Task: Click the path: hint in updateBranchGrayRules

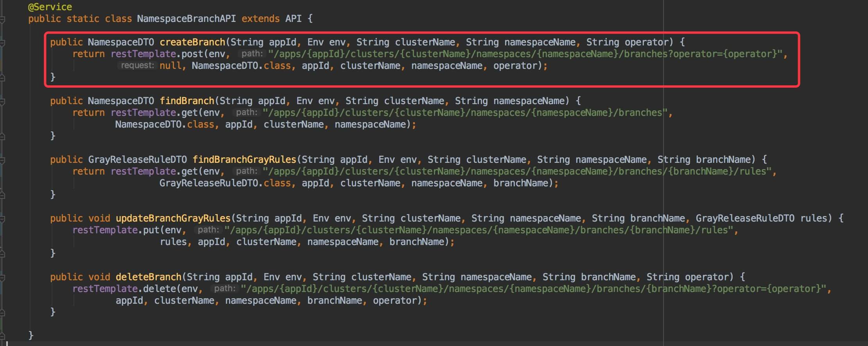Action: pyautogui.click(x=208, y=230)
